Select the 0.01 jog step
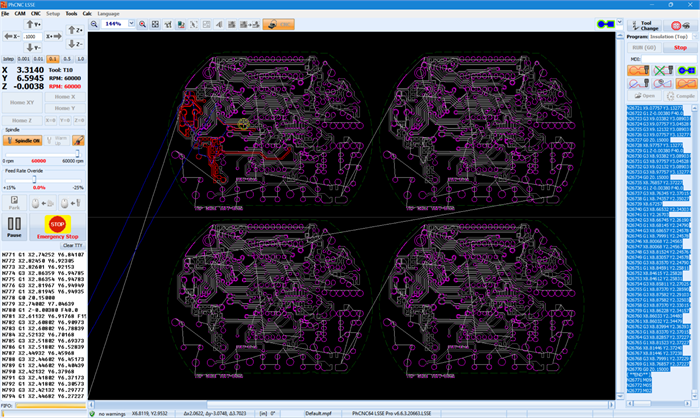Viewport: 700px width, 418px height. 38,59
